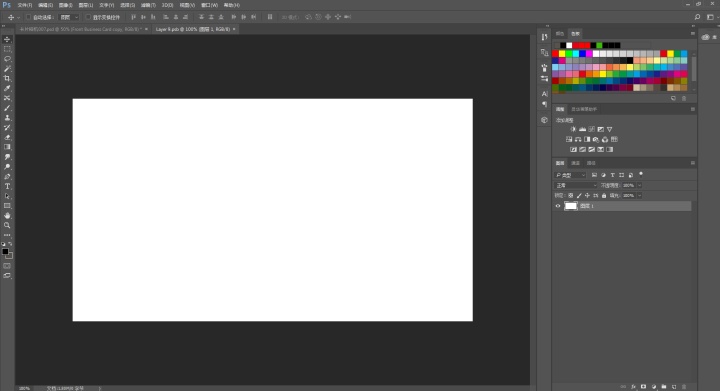Open the Libraries panel cloud icon

point(706,37)
